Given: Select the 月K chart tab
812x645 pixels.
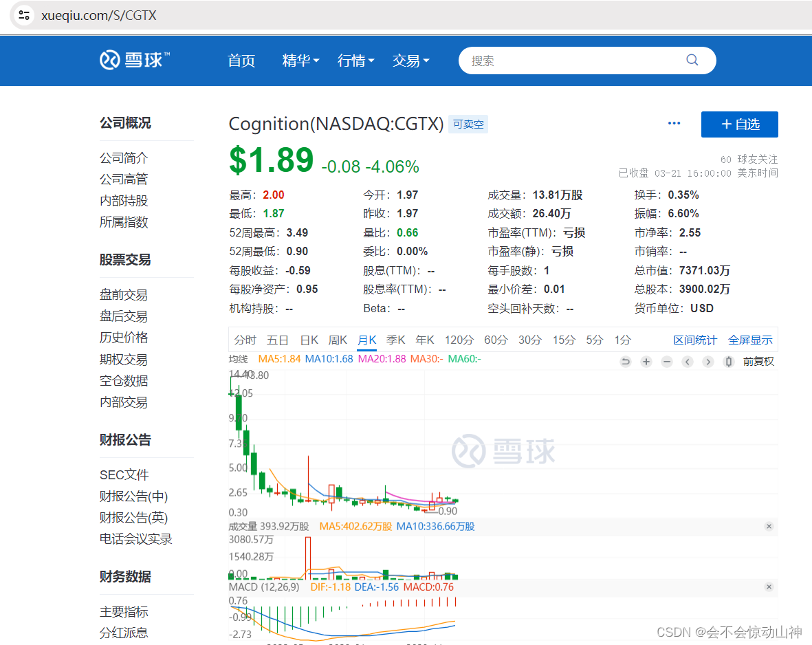Looking at the screenshot, I should pyautogui.click(x=366, y=340).
